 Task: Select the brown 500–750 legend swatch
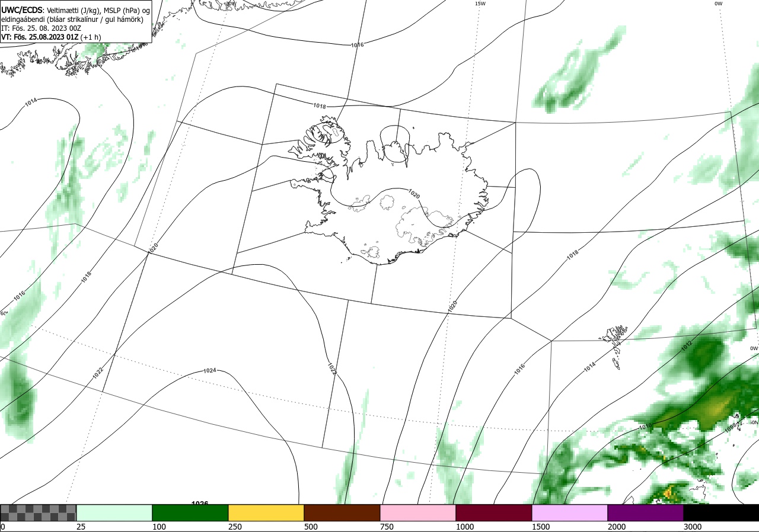click(x=342, y=512)
